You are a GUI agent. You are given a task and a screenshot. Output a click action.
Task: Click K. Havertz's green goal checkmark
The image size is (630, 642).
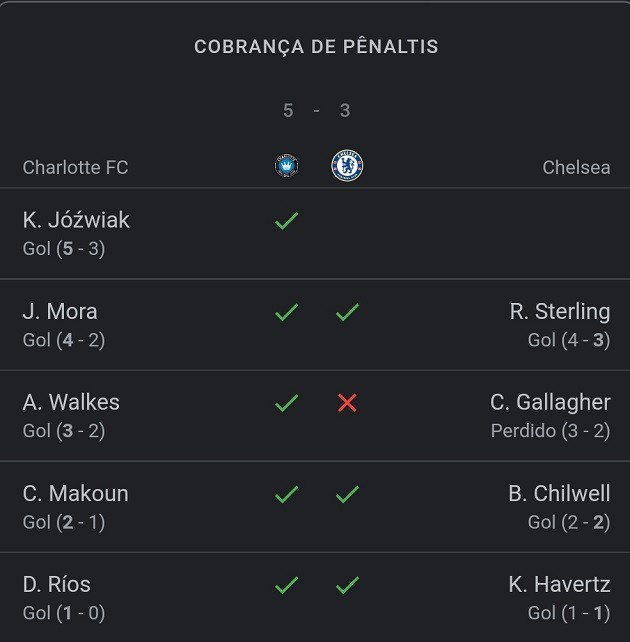[347, 585]
